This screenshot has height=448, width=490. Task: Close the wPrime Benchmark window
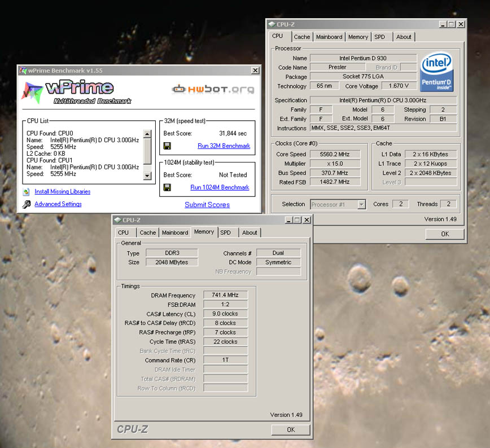pos(255,71)
